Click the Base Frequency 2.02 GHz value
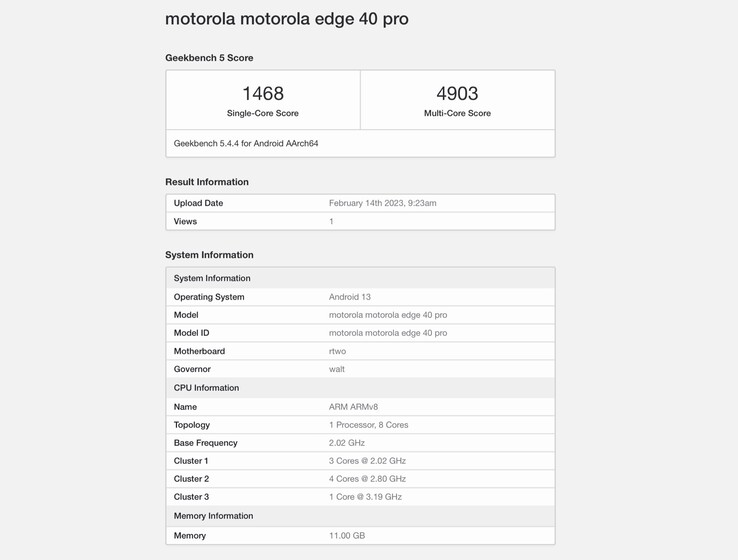The height and width of the screenshot is (560, 738). tap(346, 443)
